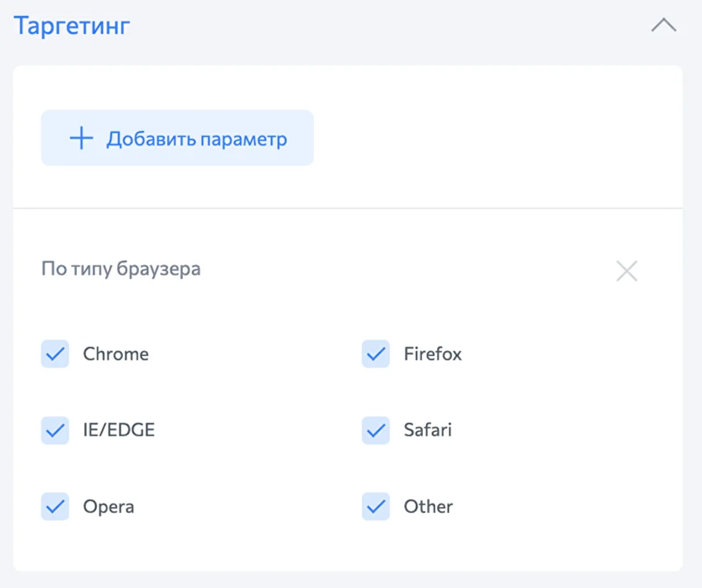Click the Opera text label
This screenshot has width=702, height=588.
109,507
